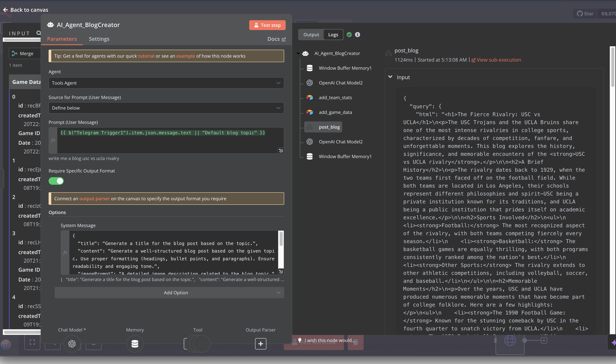Open the Settings tab
The width and height of the screenshot is (616, 364).
coord(99,39)
